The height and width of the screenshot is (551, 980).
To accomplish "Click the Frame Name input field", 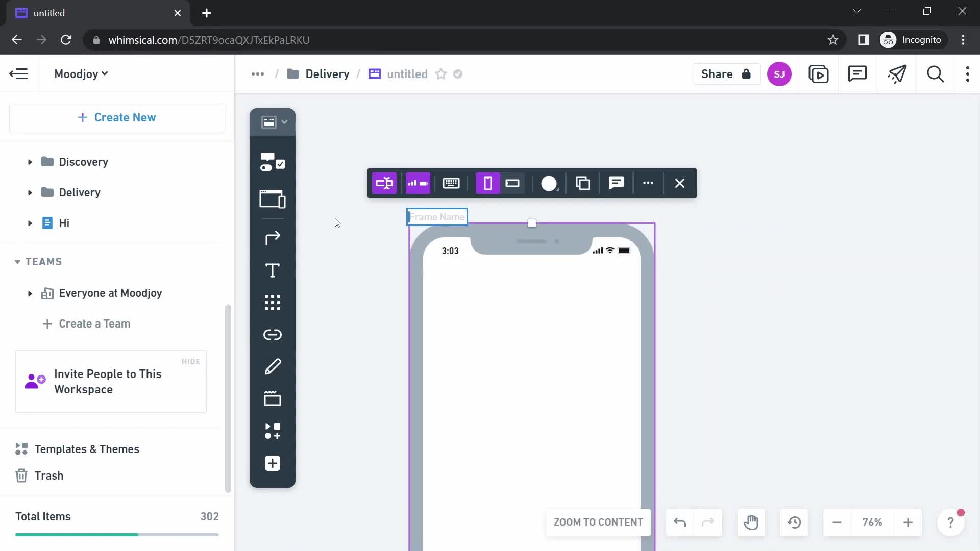I will pos(438,217).
